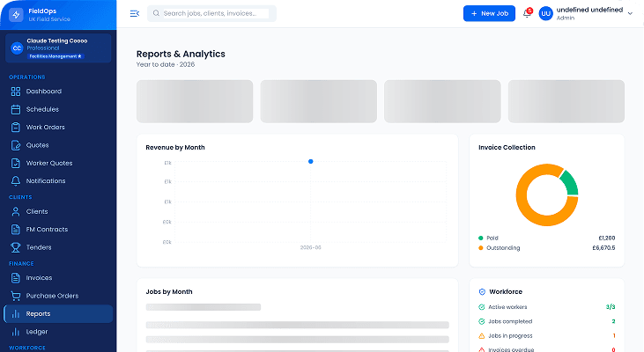The height and width of the screenshot is (352, 644).
Task: Click the Reports & Analytics heading
Action: click(181, 55)
